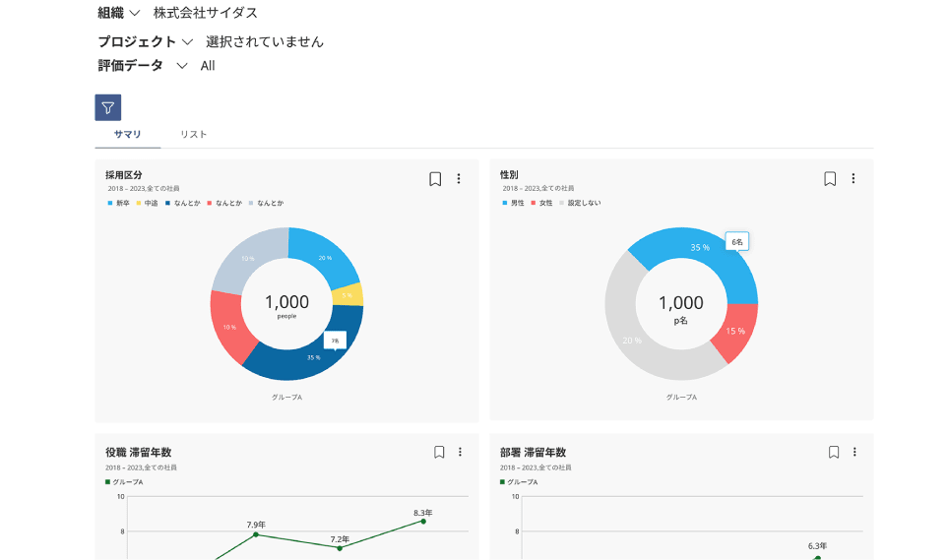Open more options on 部署 滞留年数 card
Image resolution: width=948 pixels, height=560 pixels.
pyautogui.click(x=854, y=452)
